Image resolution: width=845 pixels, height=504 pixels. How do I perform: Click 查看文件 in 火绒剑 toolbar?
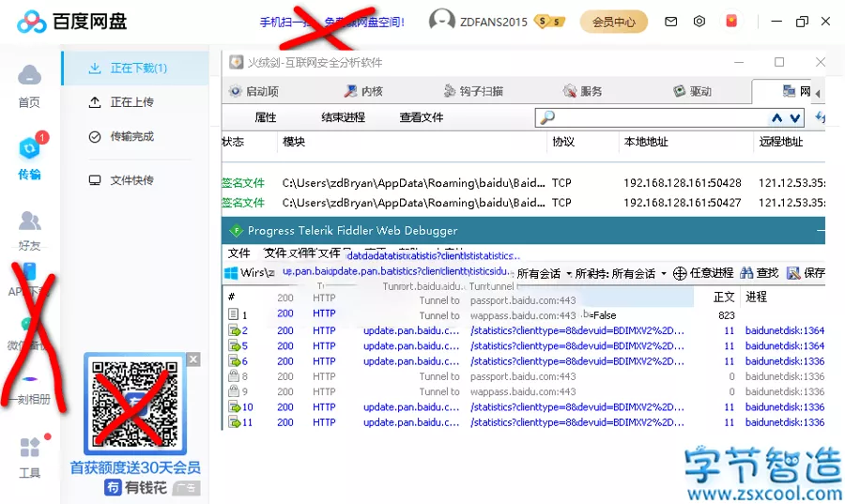tap(422, 117)
